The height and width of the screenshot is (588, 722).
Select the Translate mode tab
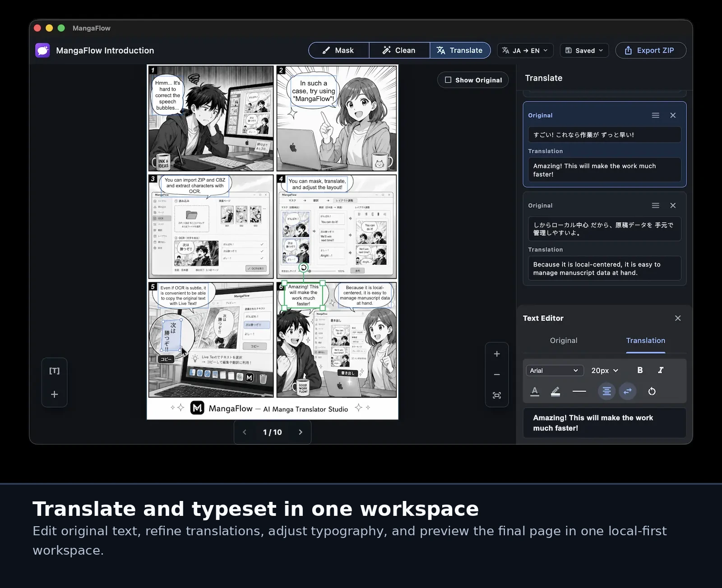pyautogui.click(x=460, y=51)
